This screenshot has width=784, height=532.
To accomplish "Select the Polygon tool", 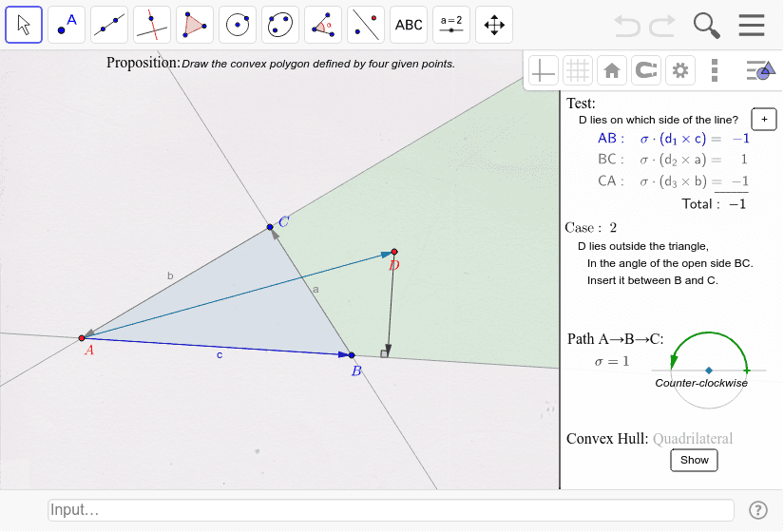I will click(195, 25).
